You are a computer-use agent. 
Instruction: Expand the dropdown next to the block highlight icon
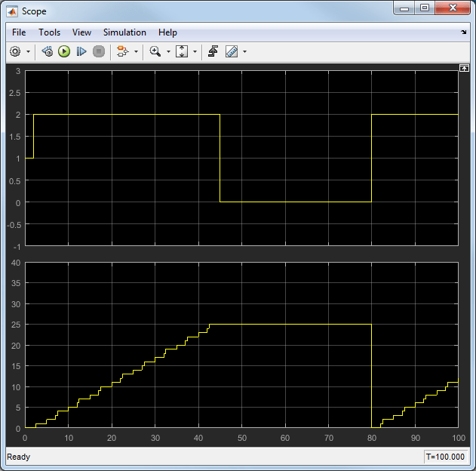pos(136,51)
